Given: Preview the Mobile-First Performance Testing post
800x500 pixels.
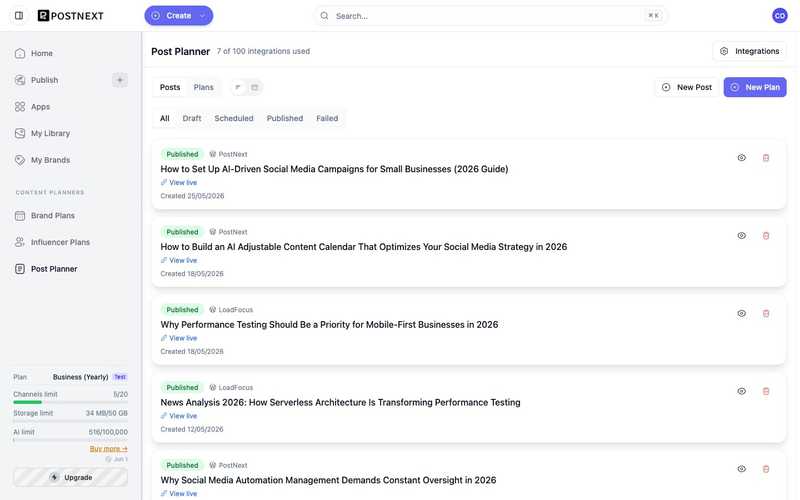Looking at the screenshot, I should (741, 313).
